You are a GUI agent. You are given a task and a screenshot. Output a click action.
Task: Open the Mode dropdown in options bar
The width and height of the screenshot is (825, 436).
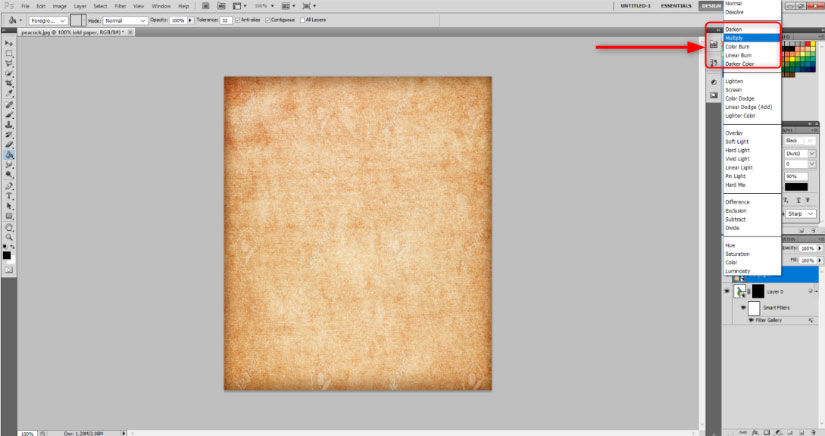tap(128, 20)
